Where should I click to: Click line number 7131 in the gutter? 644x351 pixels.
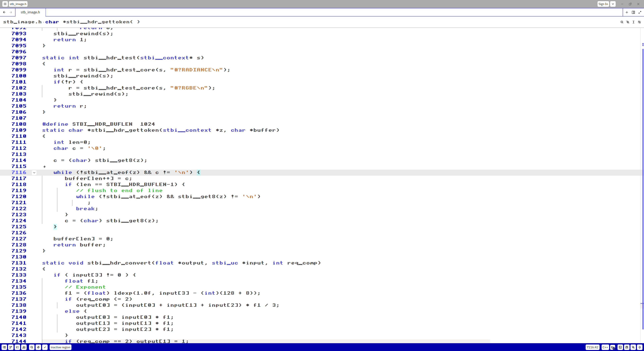(19, 263)
